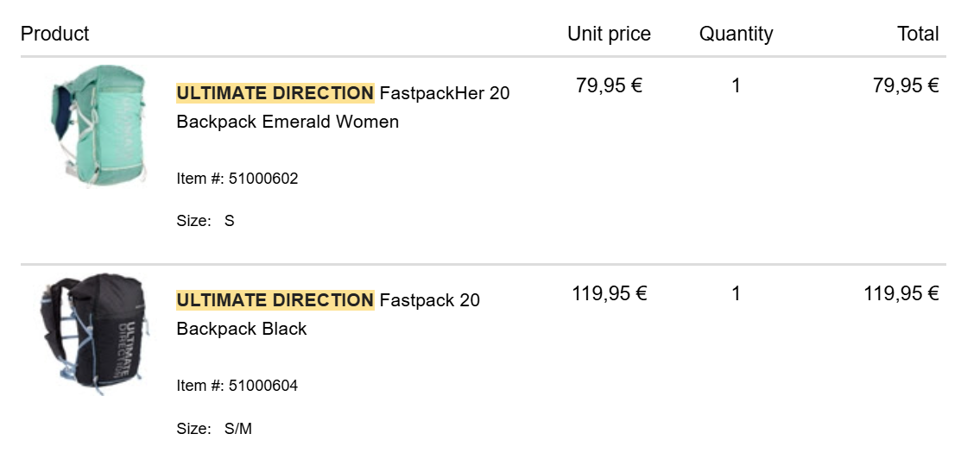Click the quantity value for the black backpack
Screen dimensions: 980x459
point(736,293)
